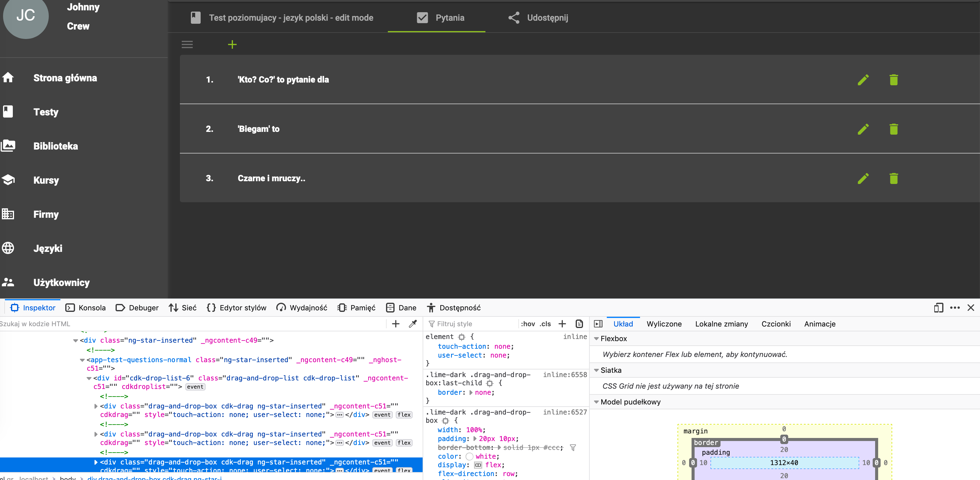Open the hamburger menu above questions
Viewport: 980px width, 480px height.
pos(187,44)
